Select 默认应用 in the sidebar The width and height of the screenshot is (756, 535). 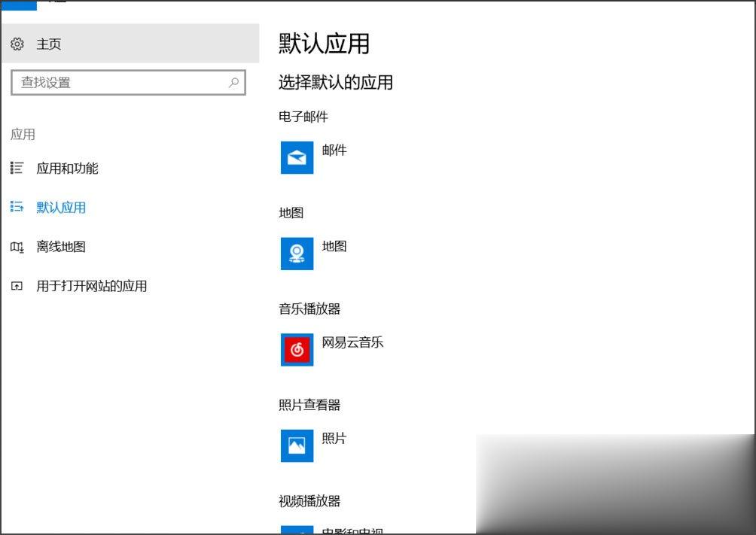coord(61,208)
